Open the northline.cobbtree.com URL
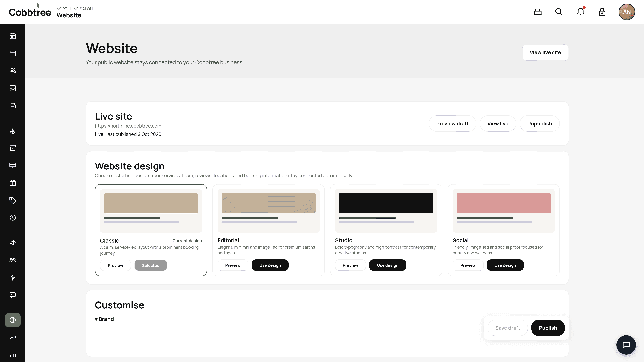This screenshot has width=644, height=362. click(128, 126)
